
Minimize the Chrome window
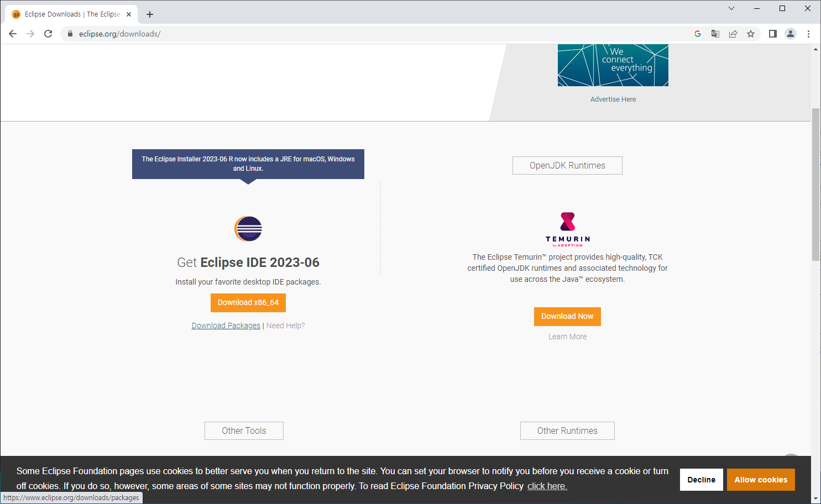757,8
